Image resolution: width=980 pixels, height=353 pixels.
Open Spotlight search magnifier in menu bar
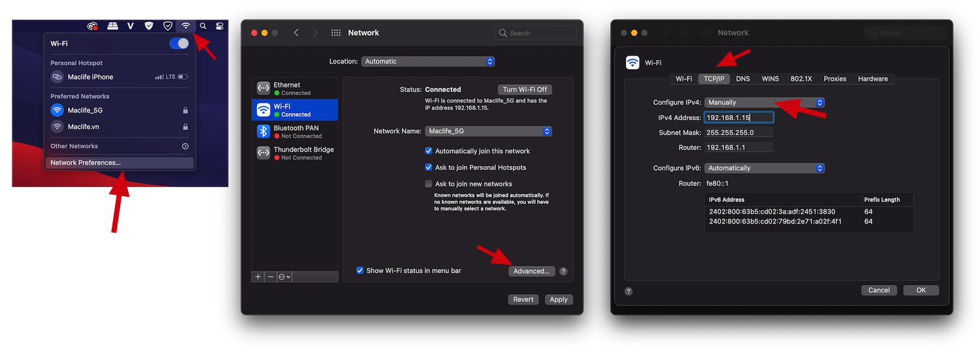click(x=203, y=26)
